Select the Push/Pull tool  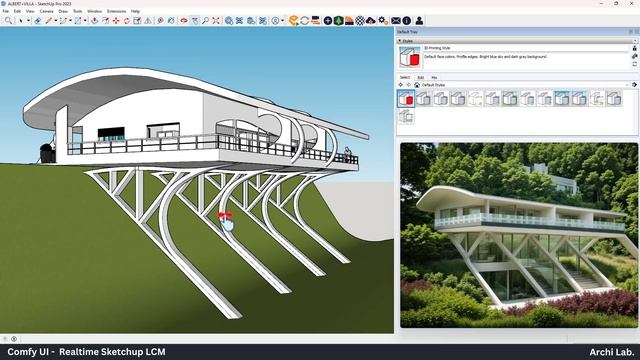95,20
